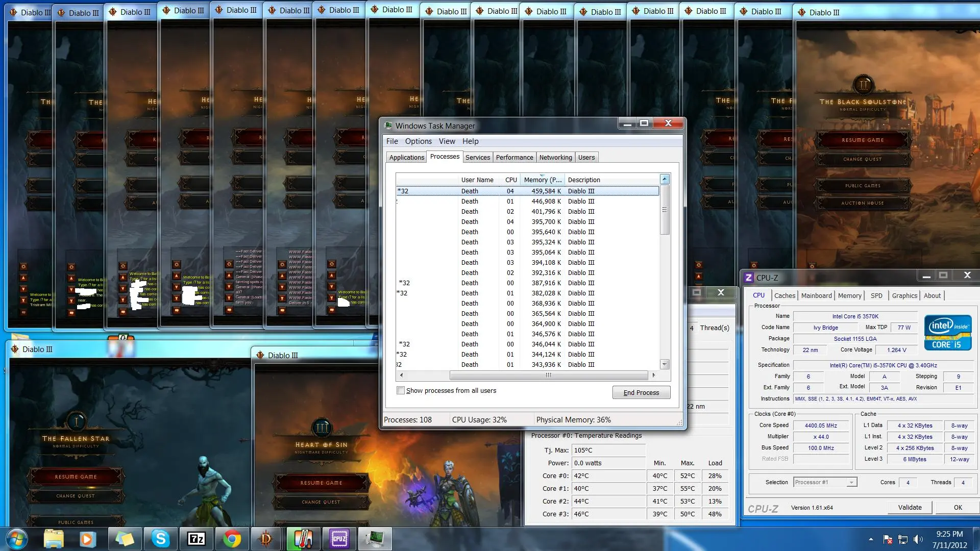Click the Sticky Notes taskbar icon
This screenshot has height=551, width=980.
[x=124, y=539]
